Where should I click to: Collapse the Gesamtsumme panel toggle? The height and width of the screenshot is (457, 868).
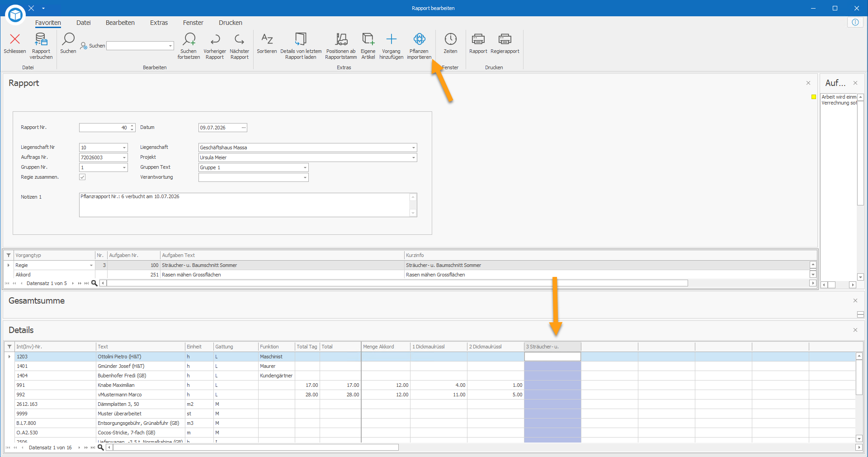click(860, 314)
